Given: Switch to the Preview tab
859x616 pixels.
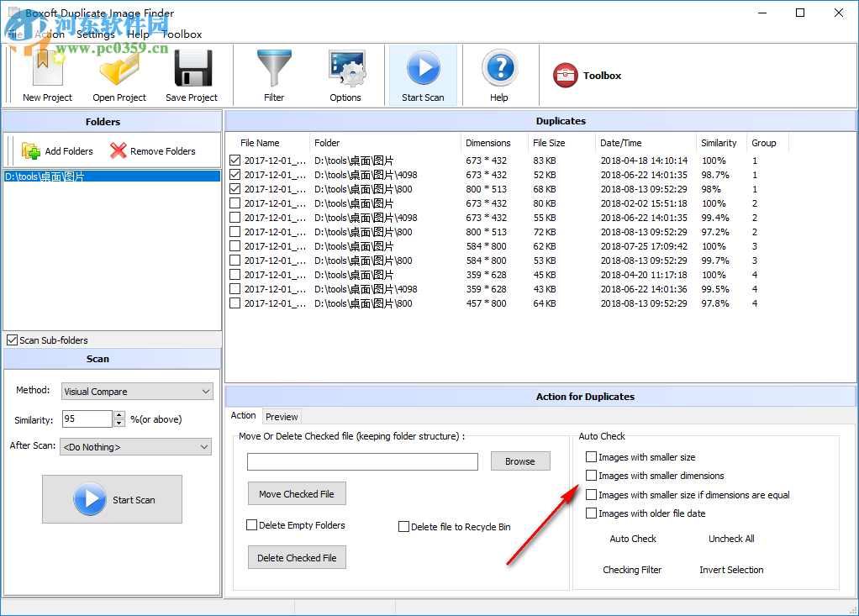Looking at the screenshot, I should 282,416.
